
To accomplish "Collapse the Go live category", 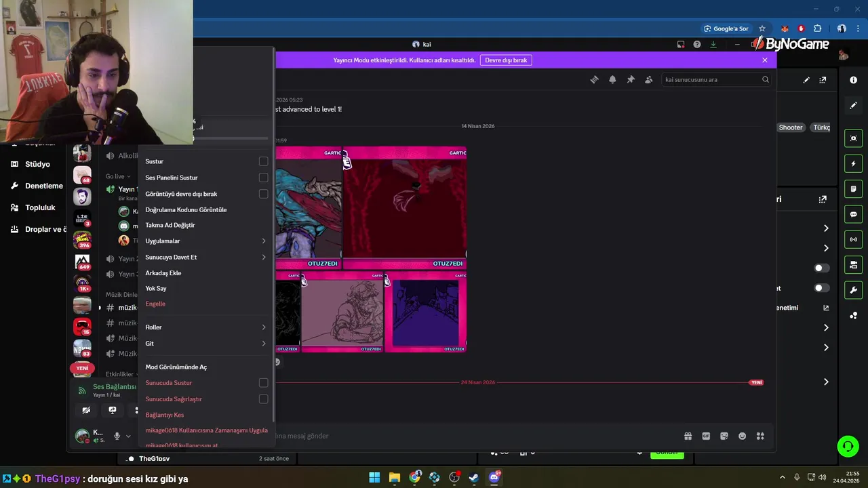I will pyautogui.click(x=118, y=176).
